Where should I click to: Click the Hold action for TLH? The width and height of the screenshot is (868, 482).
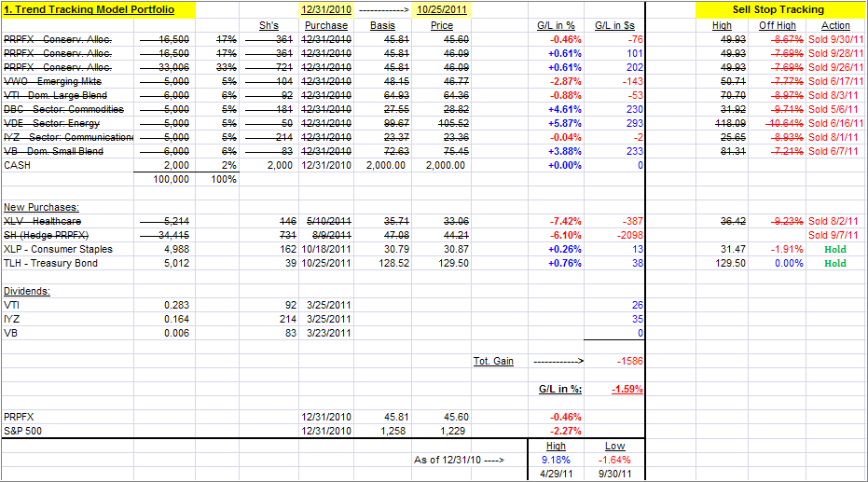point(835,264)
